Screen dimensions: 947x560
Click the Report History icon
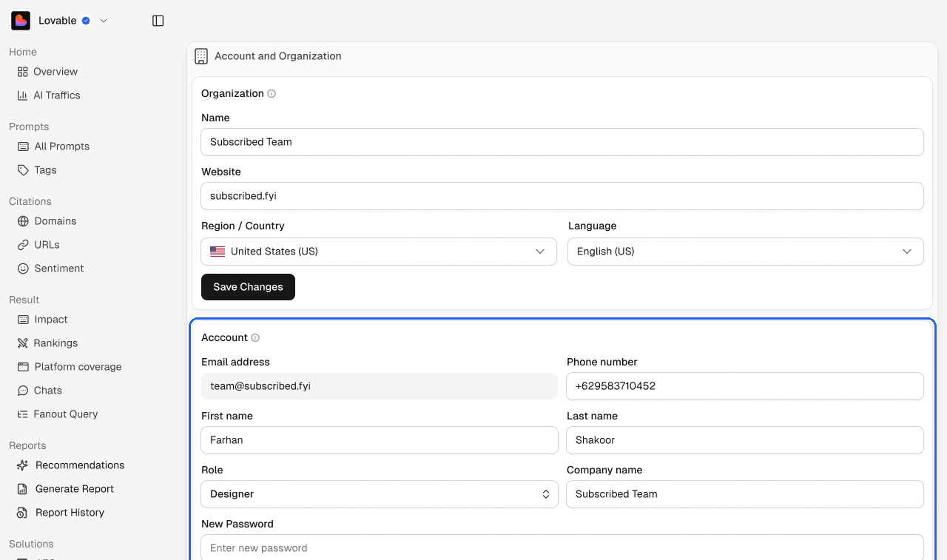(x=22, y=513)
